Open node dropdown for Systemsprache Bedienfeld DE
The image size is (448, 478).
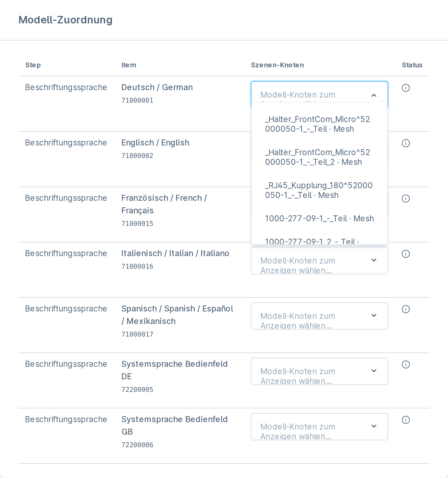pyautogui.click(x=319, y=371)
